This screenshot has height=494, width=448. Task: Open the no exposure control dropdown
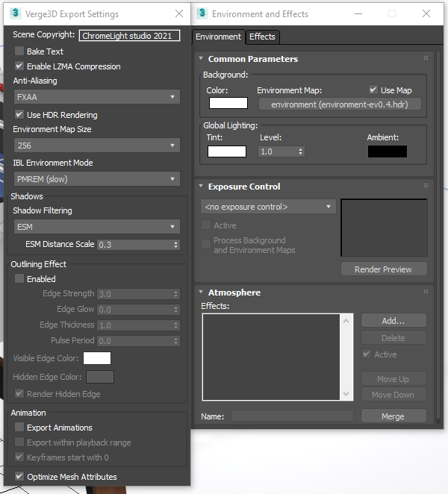click(x=268, y=207)
